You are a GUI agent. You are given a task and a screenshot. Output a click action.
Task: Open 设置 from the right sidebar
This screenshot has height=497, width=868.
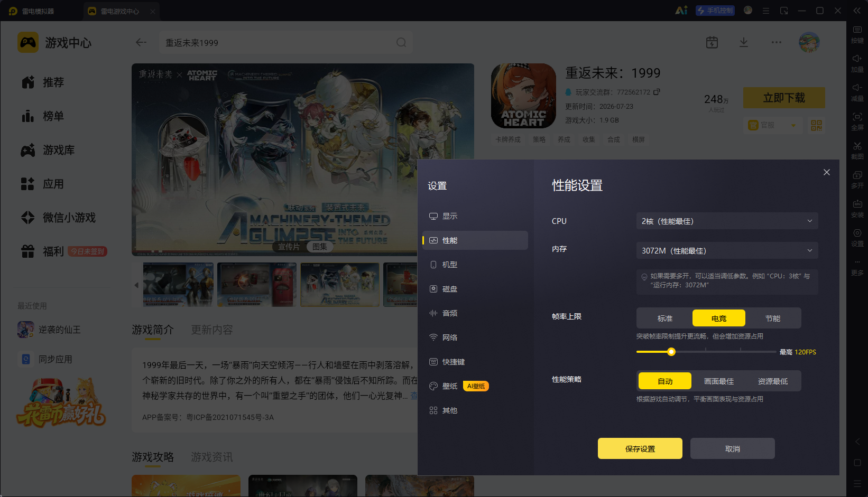coord(857,238)
